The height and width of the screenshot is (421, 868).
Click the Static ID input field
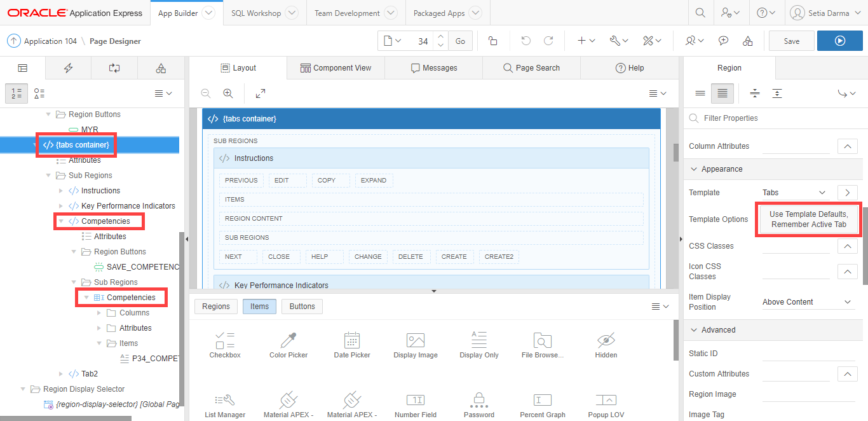808,354
